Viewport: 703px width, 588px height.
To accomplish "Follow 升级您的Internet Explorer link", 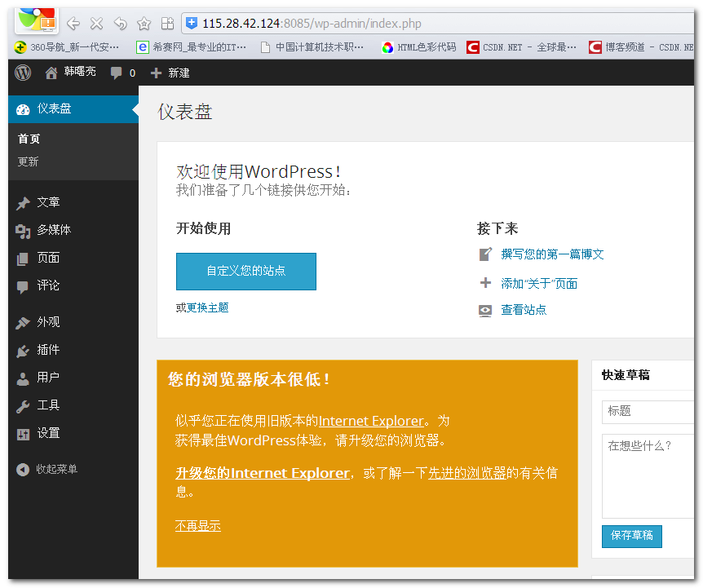I will coord(263,473).
